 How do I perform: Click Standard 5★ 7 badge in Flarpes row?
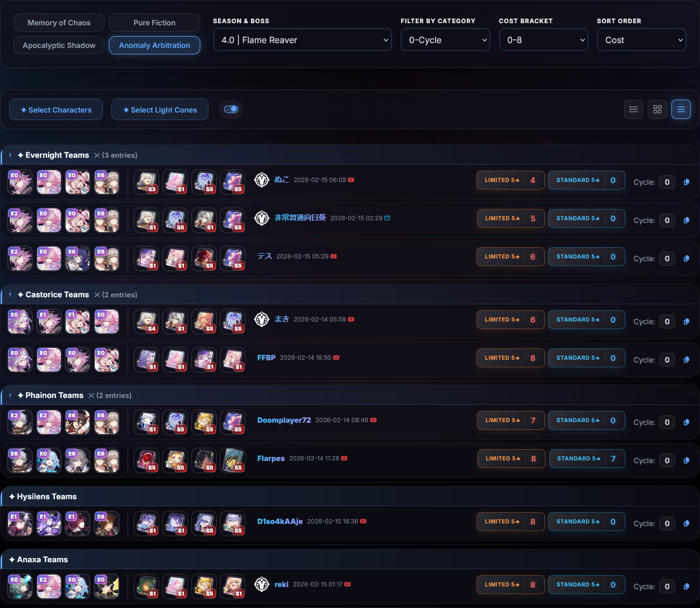point(587,458)
